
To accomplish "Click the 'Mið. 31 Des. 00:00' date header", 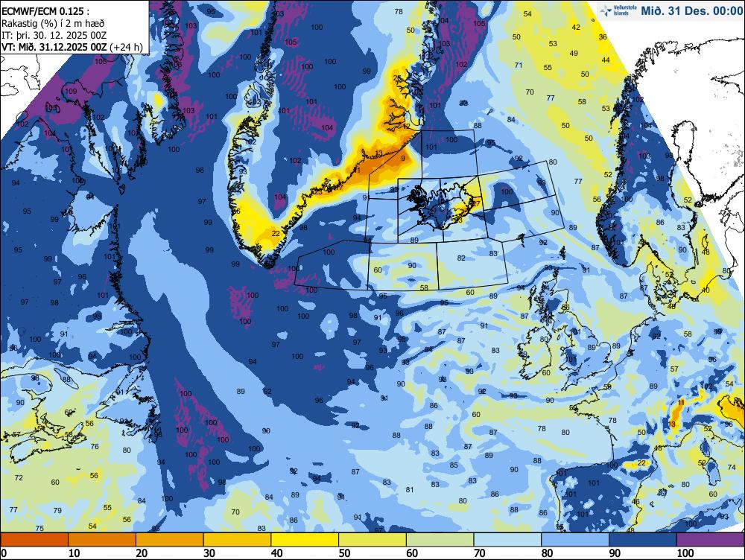I will click(x=691, y=10).
